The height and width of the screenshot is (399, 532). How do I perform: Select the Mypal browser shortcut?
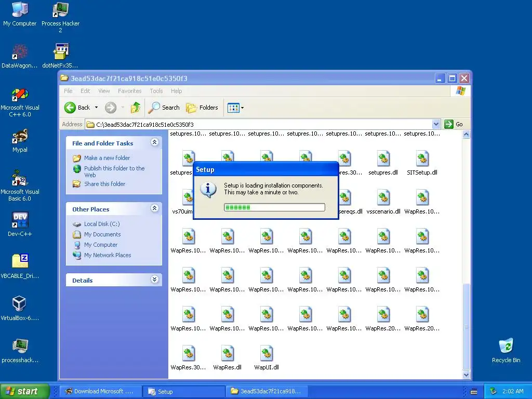tap(20, 141)
